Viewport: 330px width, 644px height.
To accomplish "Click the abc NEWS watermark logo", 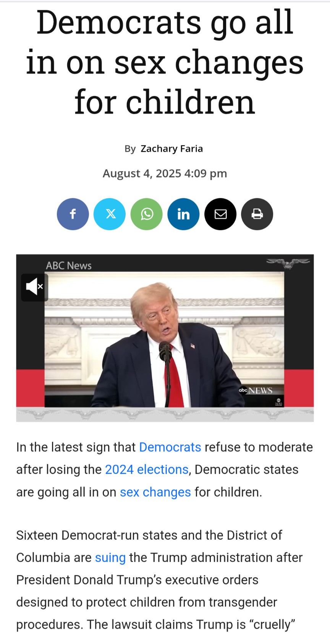I will tap(256, 390).
